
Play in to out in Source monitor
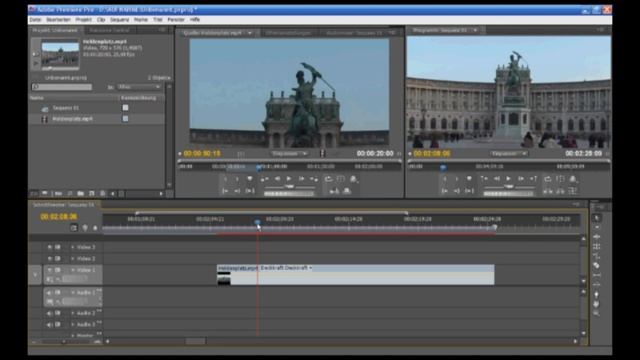(x=250, y=191)
